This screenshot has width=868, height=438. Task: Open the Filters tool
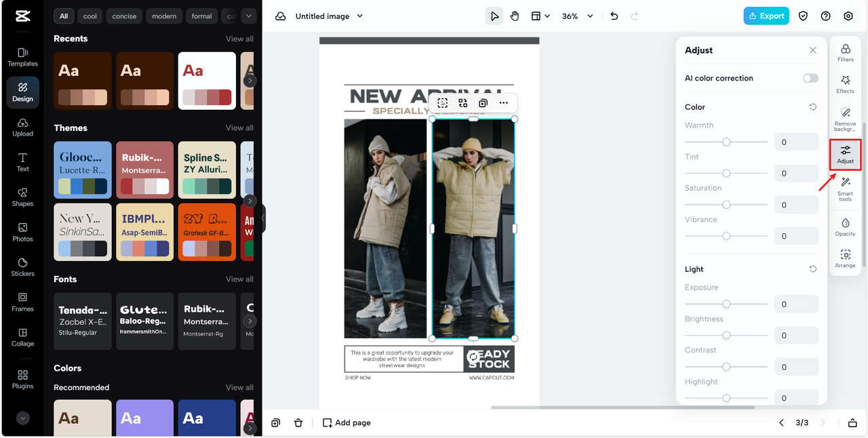coord(845,53)
